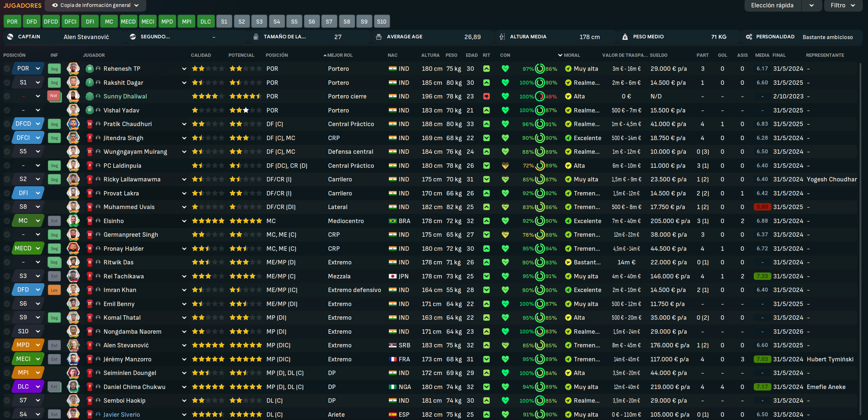Sort by the SUELDO column header
The height and width of the screenshot is (420, 868).
(659, 55)
